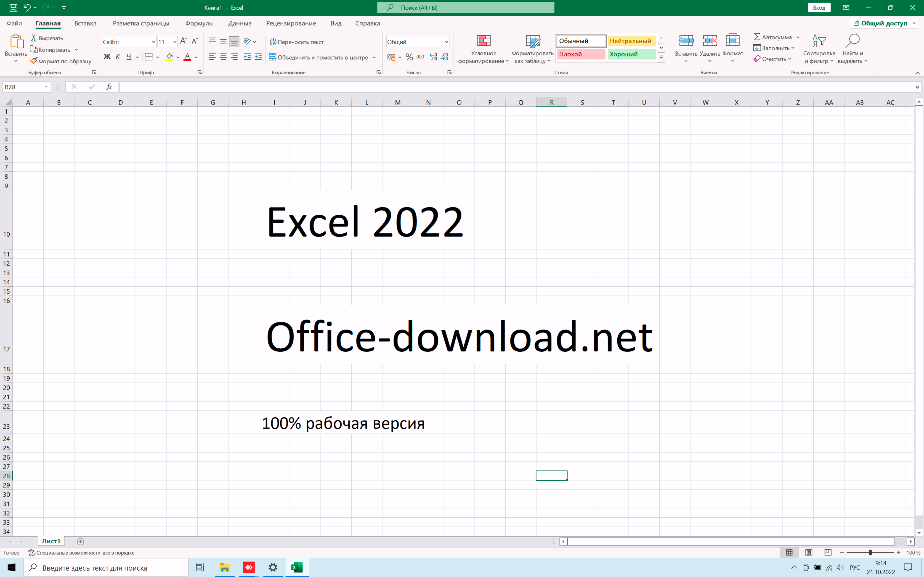Image resolution: width=924 pixels, height=577 pixels.
Task: Open Форматировать как таблицу
Action: 533,49
